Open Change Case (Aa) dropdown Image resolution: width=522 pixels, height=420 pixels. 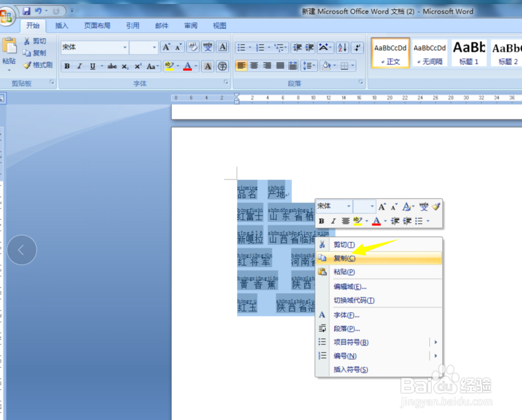click(153, 66)
